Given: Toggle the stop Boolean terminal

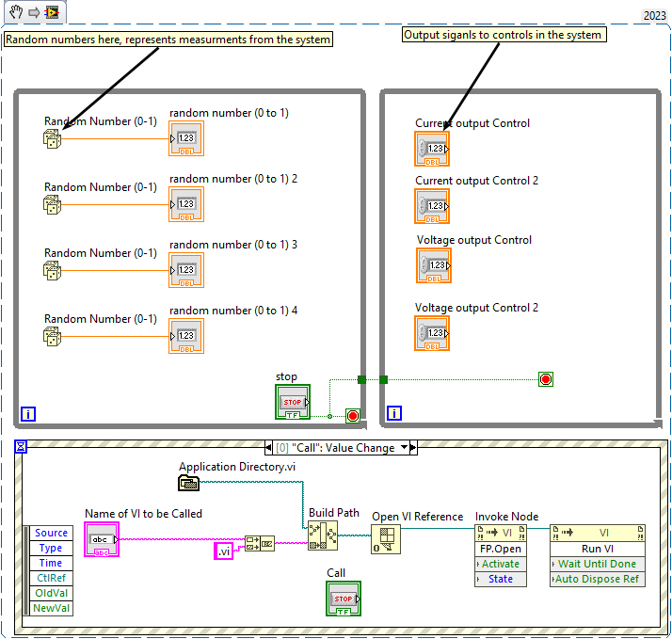Looking at the screenshot, I should [x=293, y=402].
